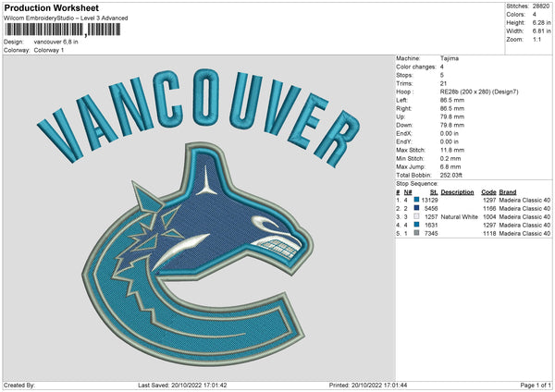The image size is (555, 392).
Task: Select thread code 1118
Action: coord(489,234)
